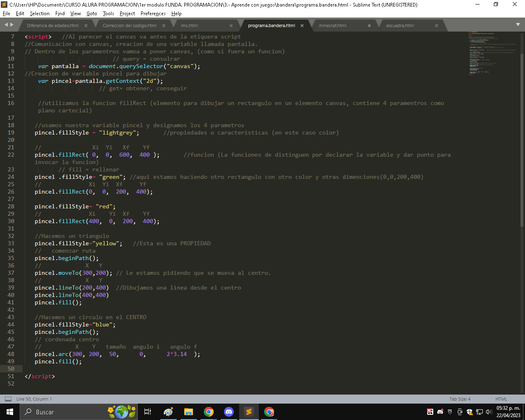
Task: Click Line 50, Column 1 status text
Action: click(34, 399)
